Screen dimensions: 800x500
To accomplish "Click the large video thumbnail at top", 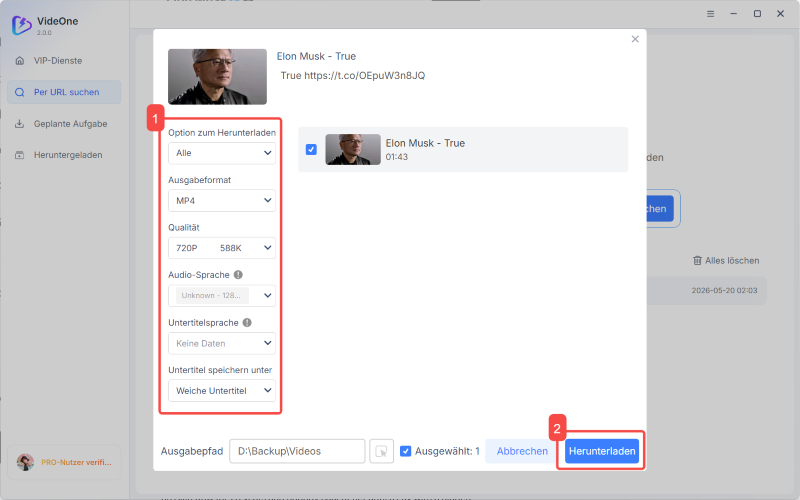I will (x=217, y=77).
